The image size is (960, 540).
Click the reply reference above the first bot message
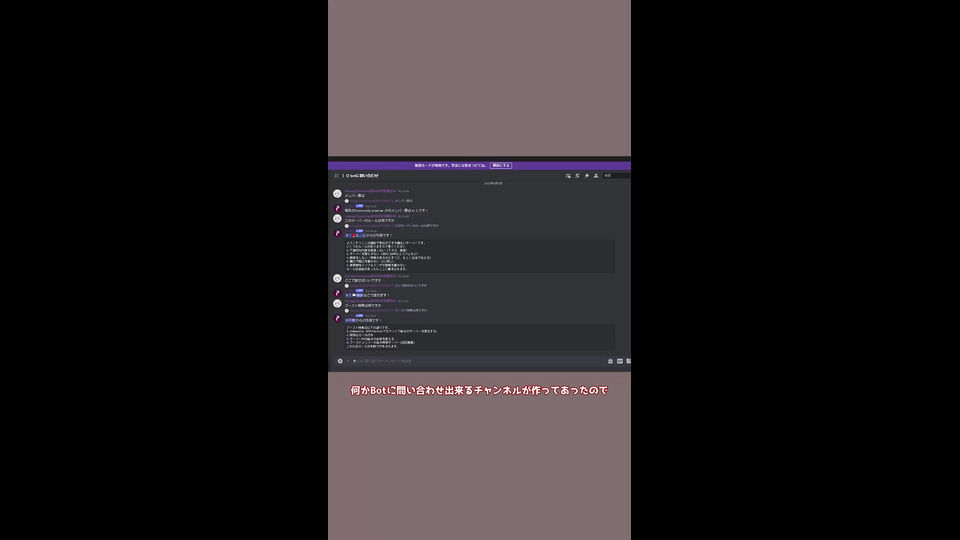381,201
